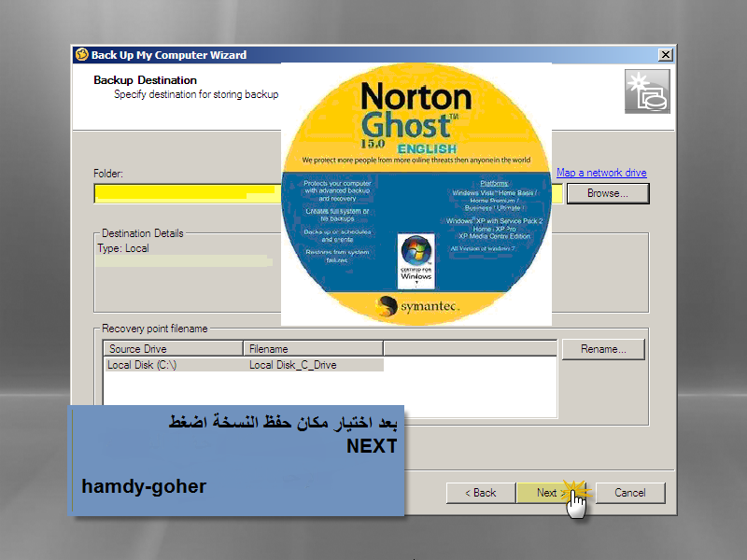Cancel the backup wizard
The image size is (747, 560).
tap(629, 493)
